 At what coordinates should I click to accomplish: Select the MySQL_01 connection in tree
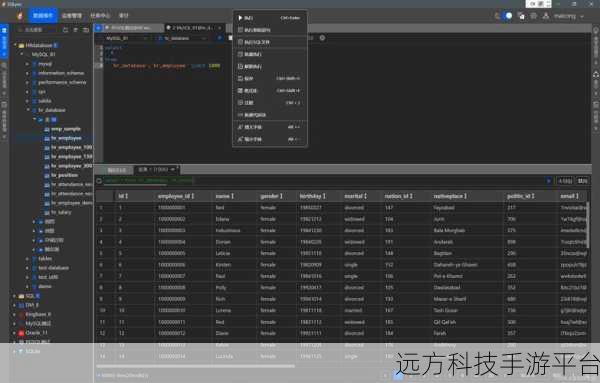43,54
